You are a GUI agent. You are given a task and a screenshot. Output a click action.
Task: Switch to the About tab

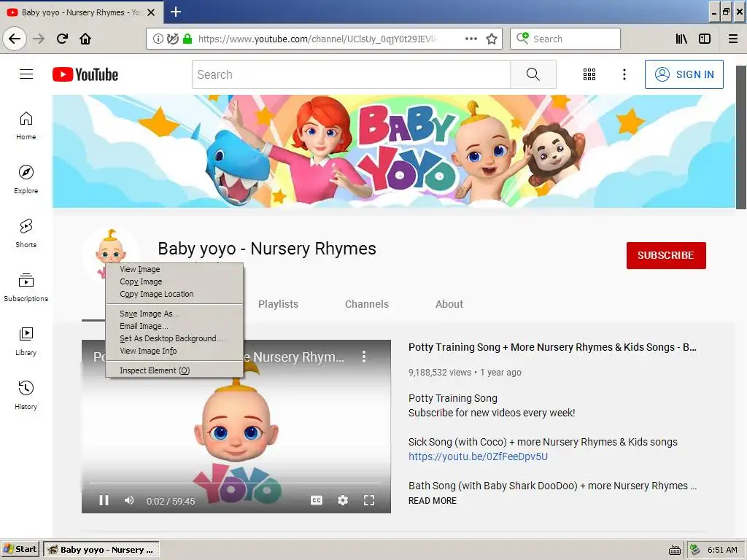[x=449, y=304]
